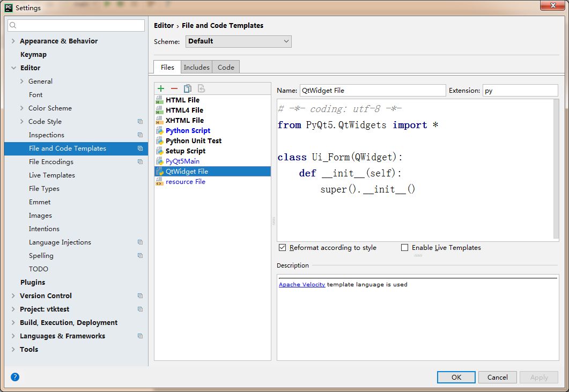Toggle Reformat according to style checkbox
569x392 pixels.
tap(282, 248)
